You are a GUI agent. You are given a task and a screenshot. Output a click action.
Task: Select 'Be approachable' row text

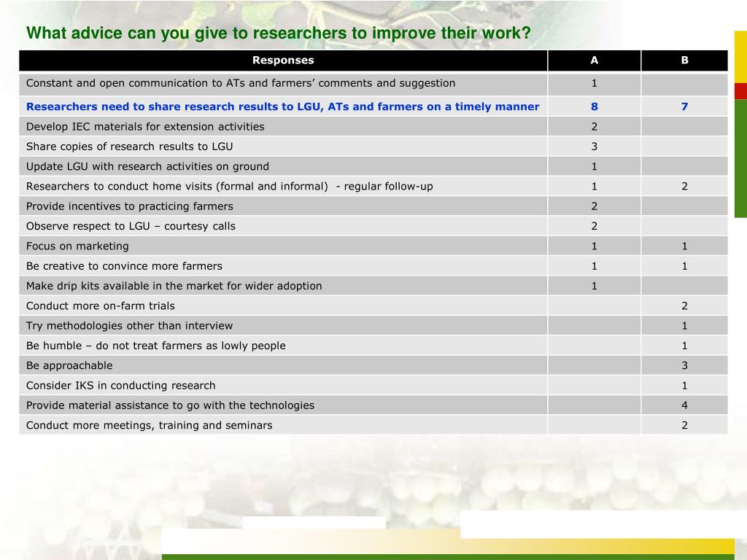pos(69,366)
